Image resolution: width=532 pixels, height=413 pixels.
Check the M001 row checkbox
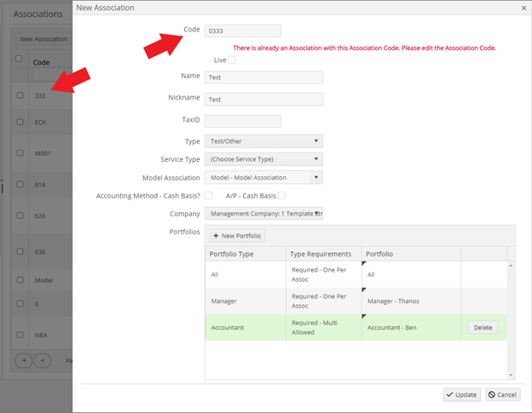point(20,153)
